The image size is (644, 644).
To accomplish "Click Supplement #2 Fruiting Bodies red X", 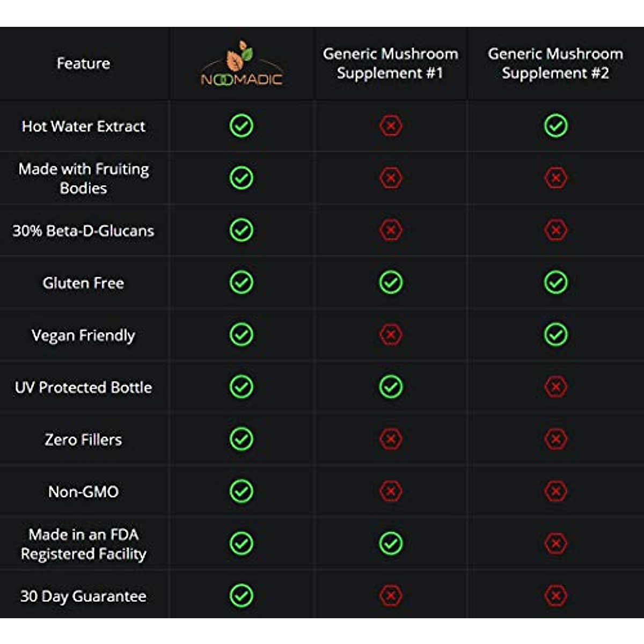I will point(555,178).
